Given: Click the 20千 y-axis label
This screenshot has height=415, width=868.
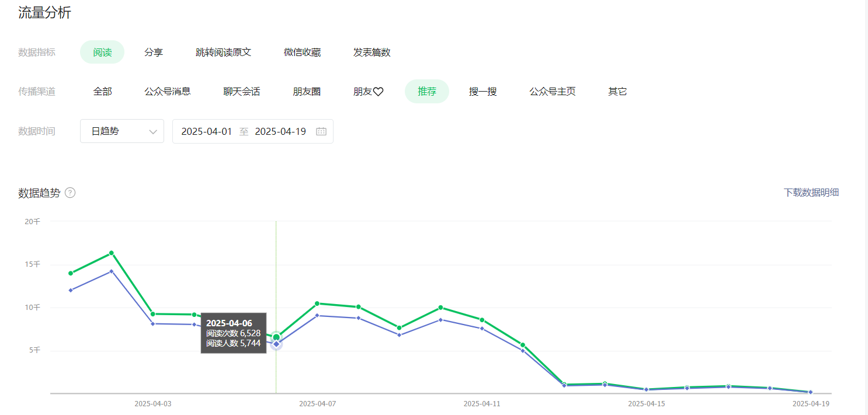Looking at the screenshot, I should (x=33, y=221).
